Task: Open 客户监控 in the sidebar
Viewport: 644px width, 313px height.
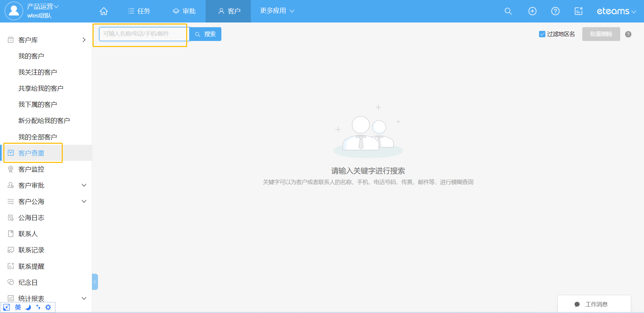Action: 31,169
